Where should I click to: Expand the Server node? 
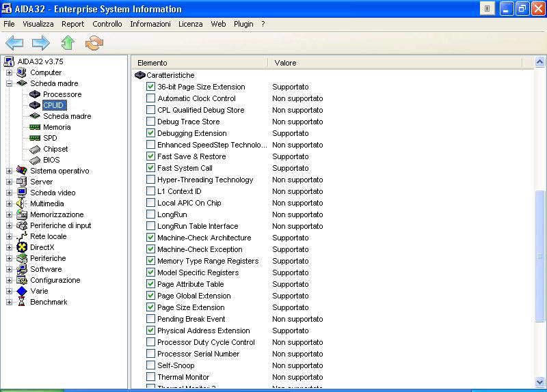(9, 182)
